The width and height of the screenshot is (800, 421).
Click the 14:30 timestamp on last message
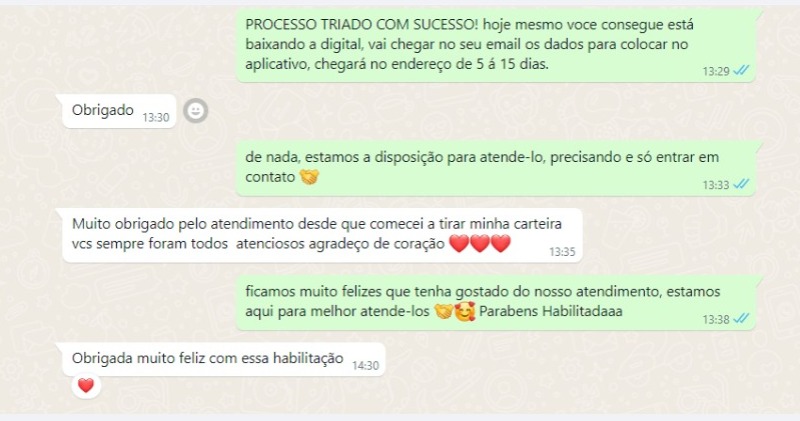pyautogui.click(x=365, y=365)
